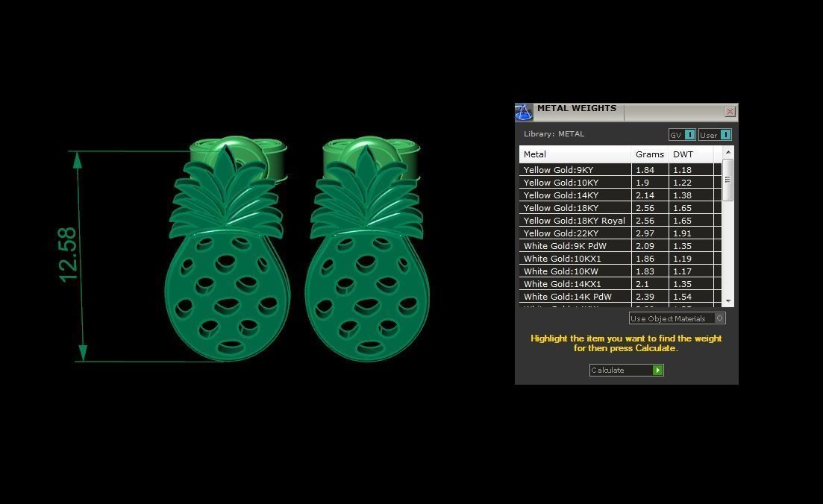
Task: Select the White Gold:10KX1 row
Action: point(620,259)
